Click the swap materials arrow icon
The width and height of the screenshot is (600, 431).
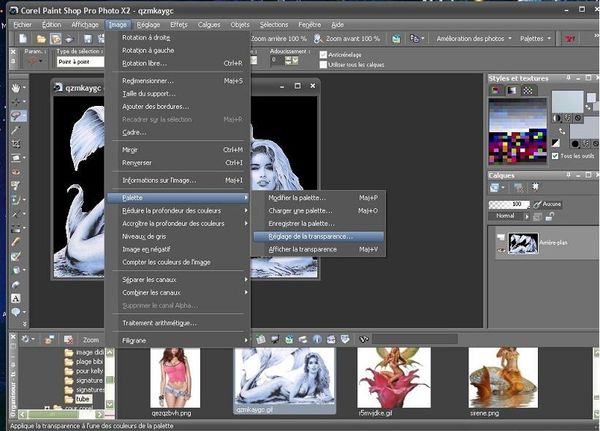click(562, 131)
